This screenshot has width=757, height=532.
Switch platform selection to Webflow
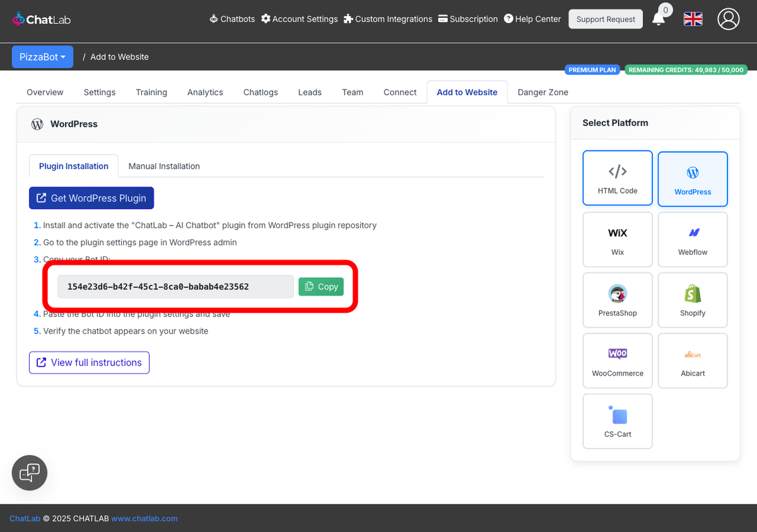[693, 240]
